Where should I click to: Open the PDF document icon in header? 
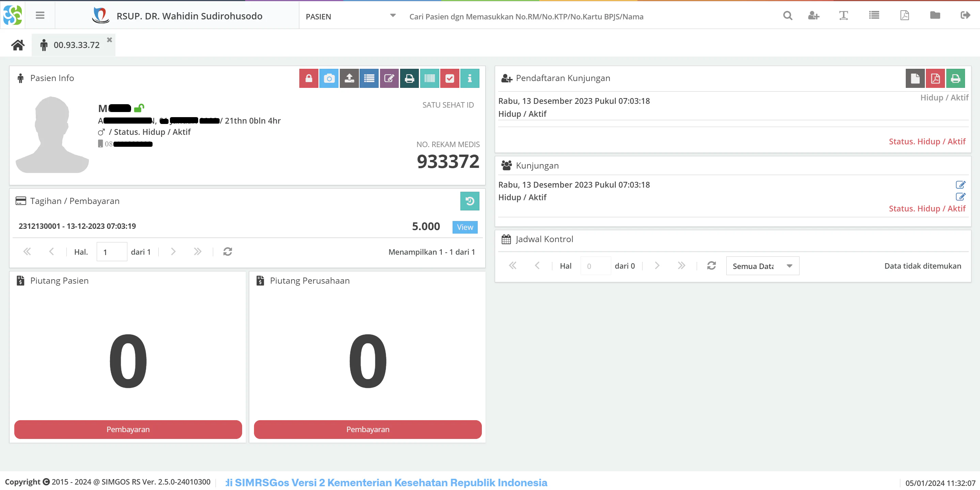pyautogui.click(x=904, y=15)
